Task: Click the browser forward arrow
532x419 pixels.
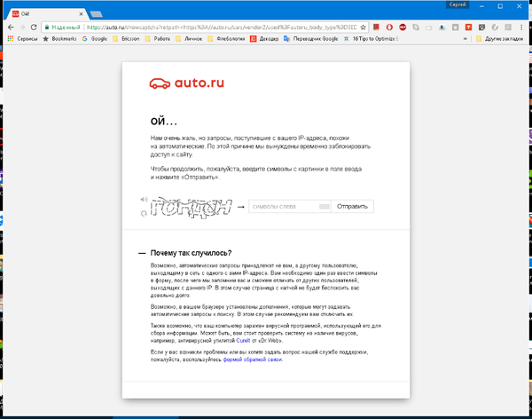Action: pos(22,28)
